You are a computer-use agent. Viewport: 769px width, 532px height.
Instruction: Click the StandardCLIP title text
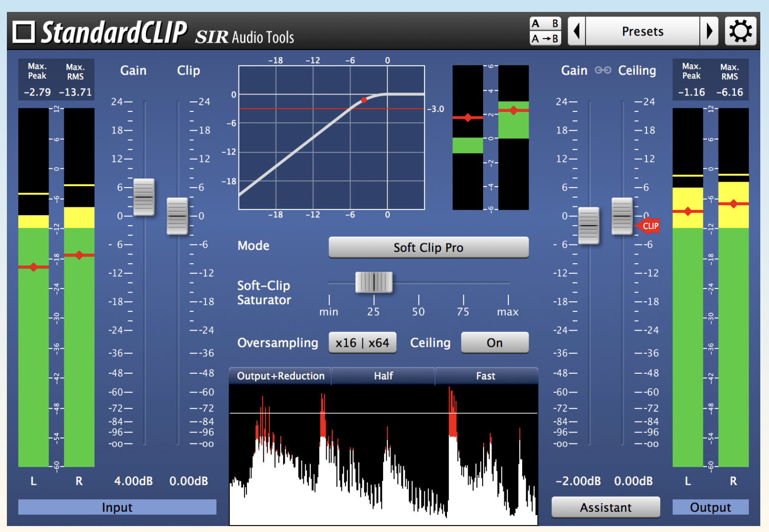114,32
